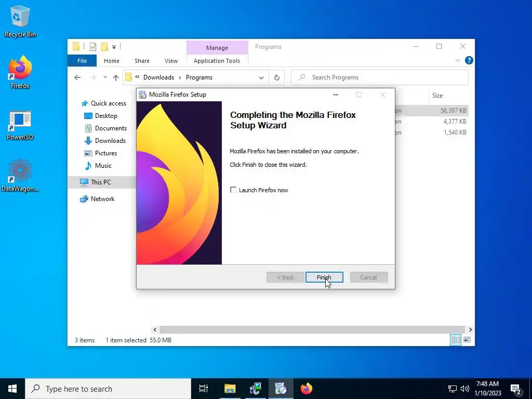Select the Manage contextual tab

coord(217,48)
